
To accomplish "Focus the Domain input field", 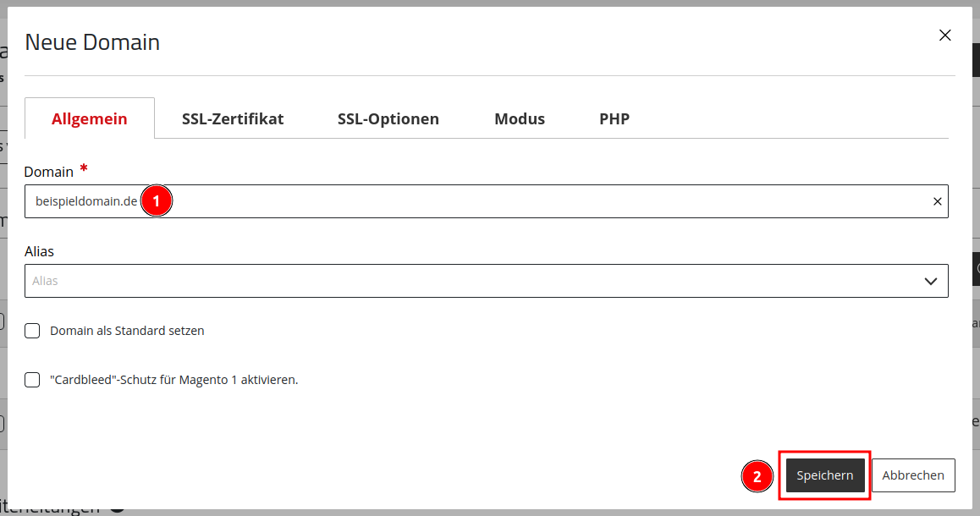I will click(x=487, y=201).
